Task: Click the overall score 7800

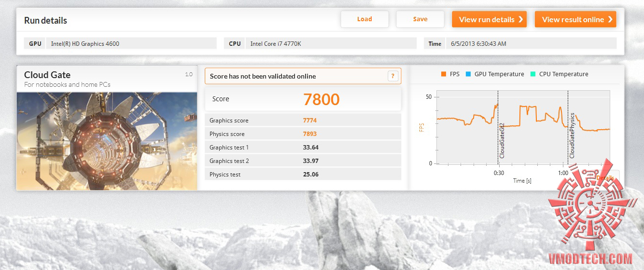Action: click(x=322, y=99)
